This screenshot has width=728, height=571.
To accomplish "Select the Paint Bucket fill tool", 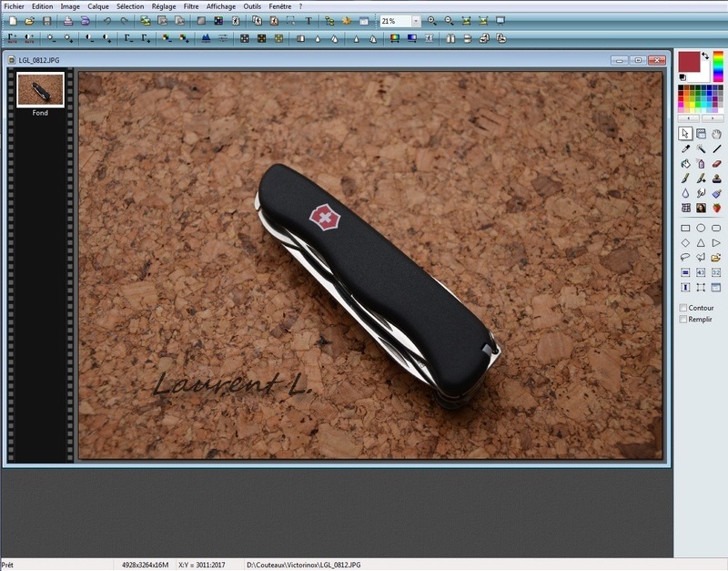I will [x=685, y=164].
